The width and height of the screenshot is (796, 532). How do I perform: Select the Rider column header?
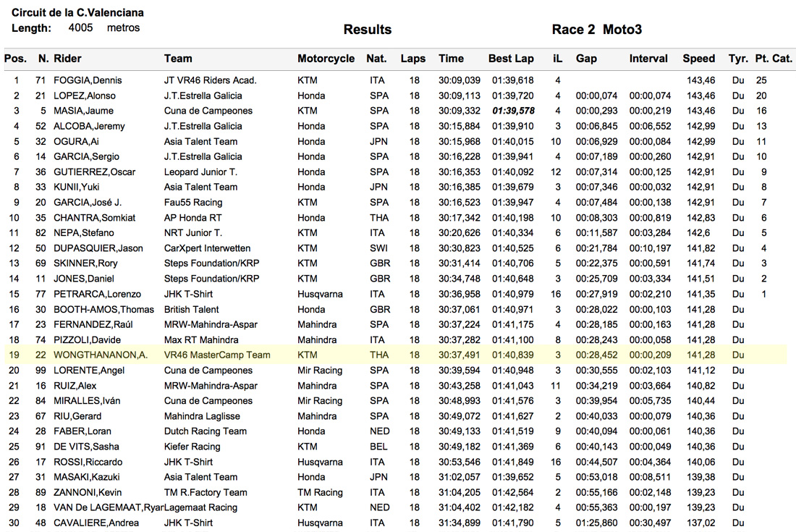pyautogui.click(x=67, y=59)
